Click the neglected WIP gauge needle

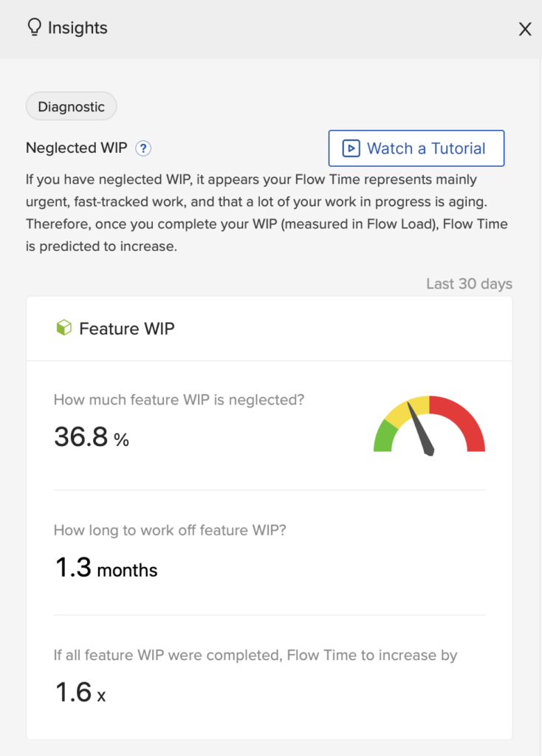click(x=420, y=429)
